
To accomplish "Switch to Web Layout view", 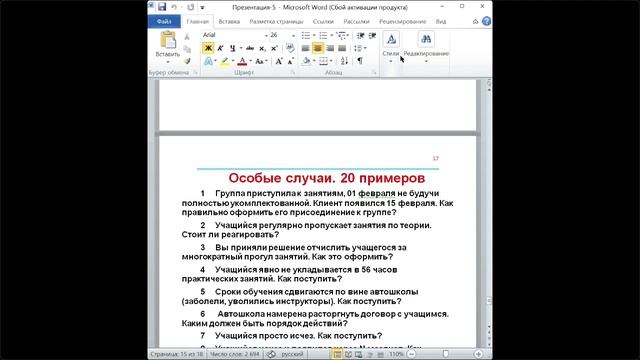I will (x=358, y=354).
